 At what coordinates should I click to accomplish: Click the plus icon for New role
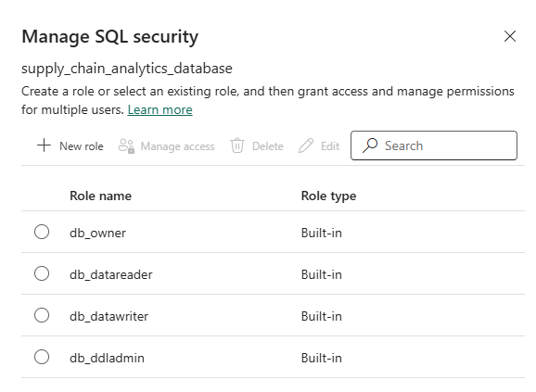pos(44,145)
